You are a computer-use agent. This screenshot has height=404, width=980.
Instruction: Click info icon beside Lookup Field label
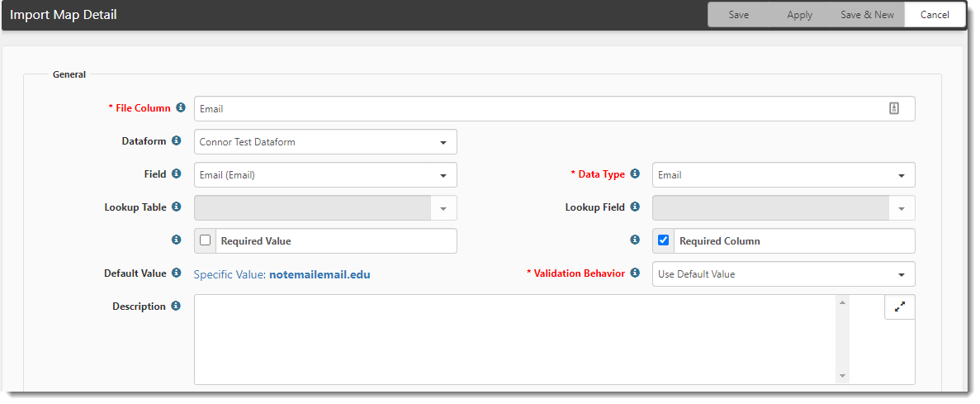point(635,207)
